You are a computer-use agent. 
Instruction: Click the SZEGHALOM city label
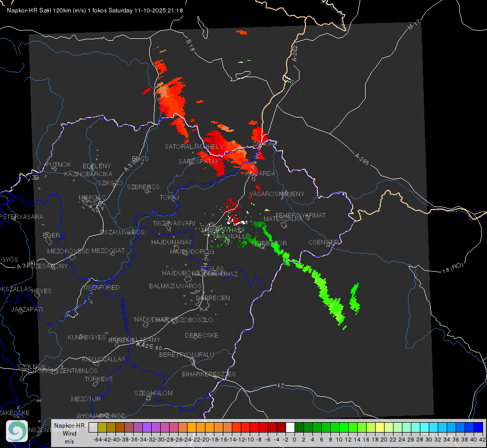click(x=153, y=393)
